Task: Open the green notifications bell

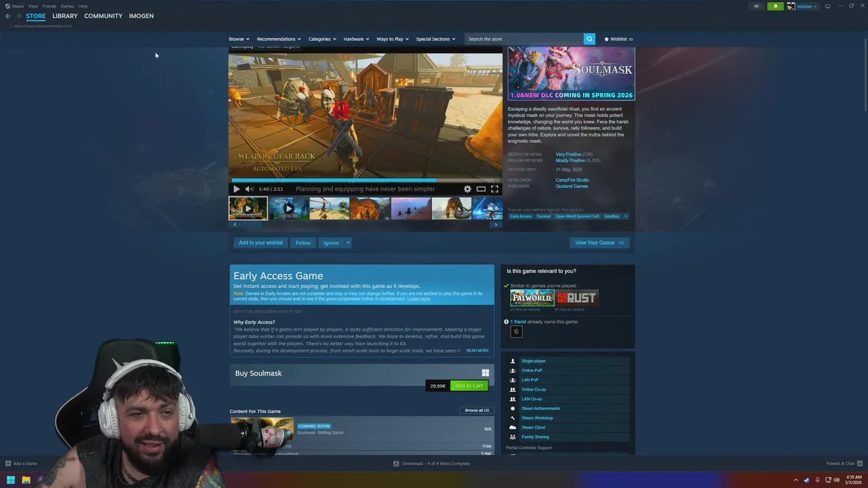Action: click(x=775, y=6)
